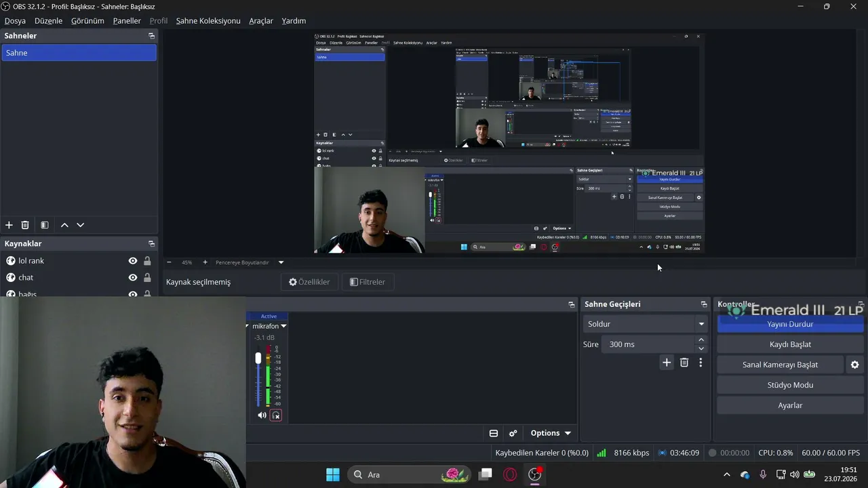Undock the Sahneler panel
This screenshot has height=488, width=868.
151,36
